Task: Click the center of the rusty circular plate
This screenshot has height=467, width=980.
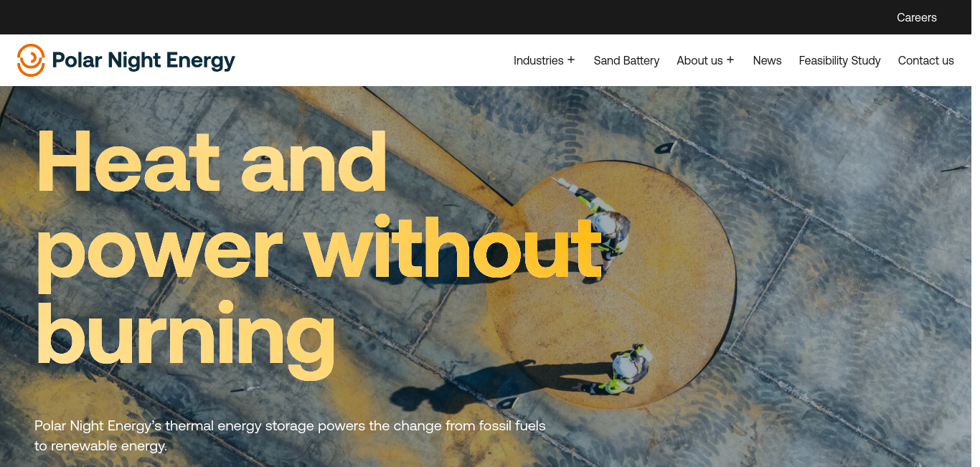Action: point(612,285)
